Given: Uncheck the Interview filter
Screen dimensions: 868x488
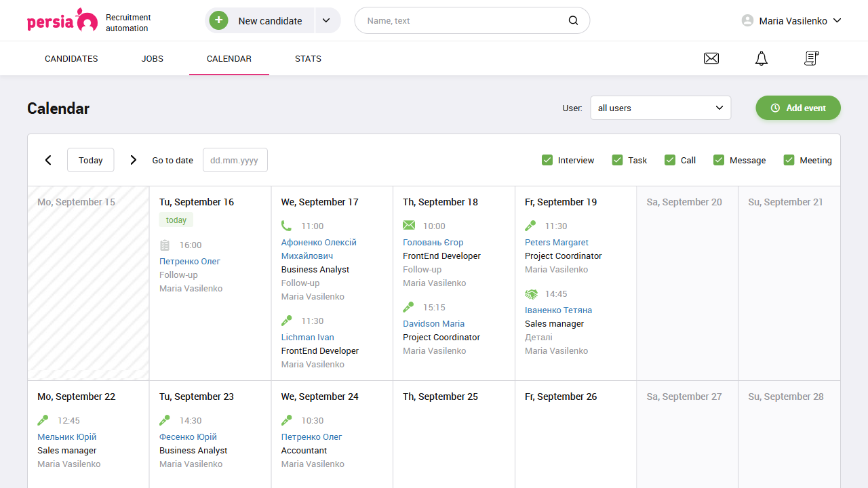Looking at the screenshot, I should (547, 160).
